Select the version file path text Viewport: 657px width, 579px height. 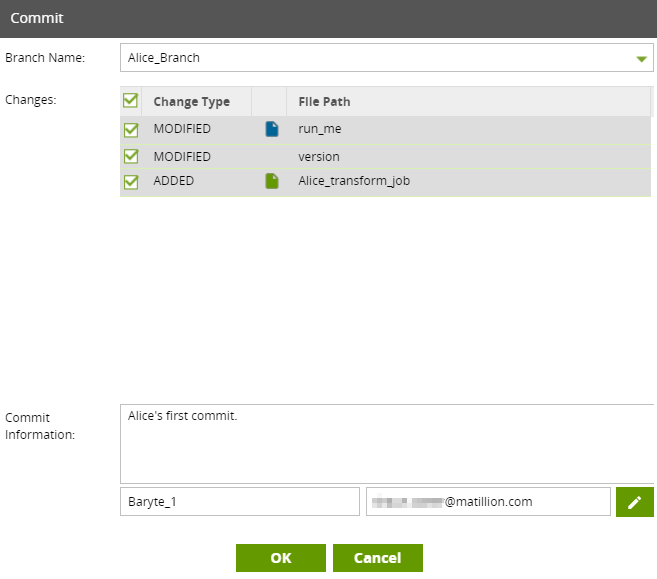point(319,157)
